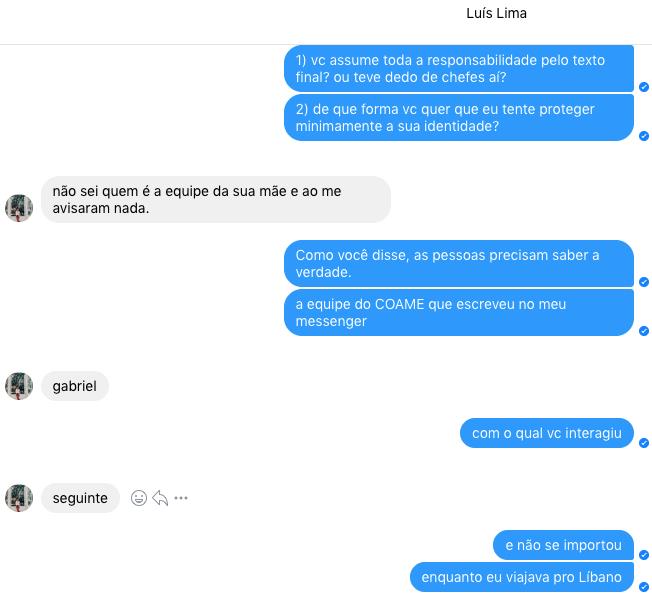Click the 'a equipe do COAME' message bubble
This screenshot has height=612, width=652.
coord(459,313)
